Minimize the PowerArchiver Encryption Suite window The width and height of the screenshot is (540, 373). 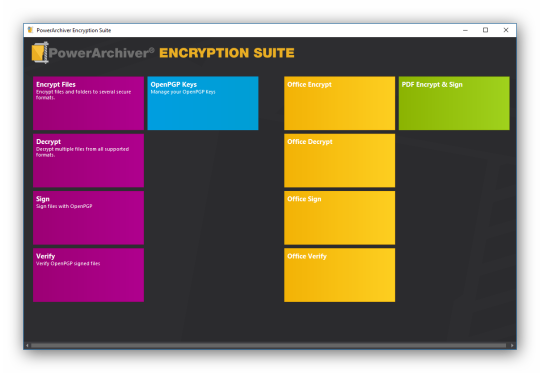coord(465,30)
